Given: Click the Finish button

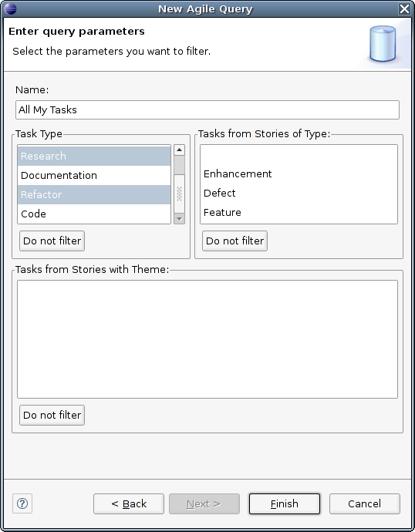Looking at the screenshot, I should [x=285, y=503].
